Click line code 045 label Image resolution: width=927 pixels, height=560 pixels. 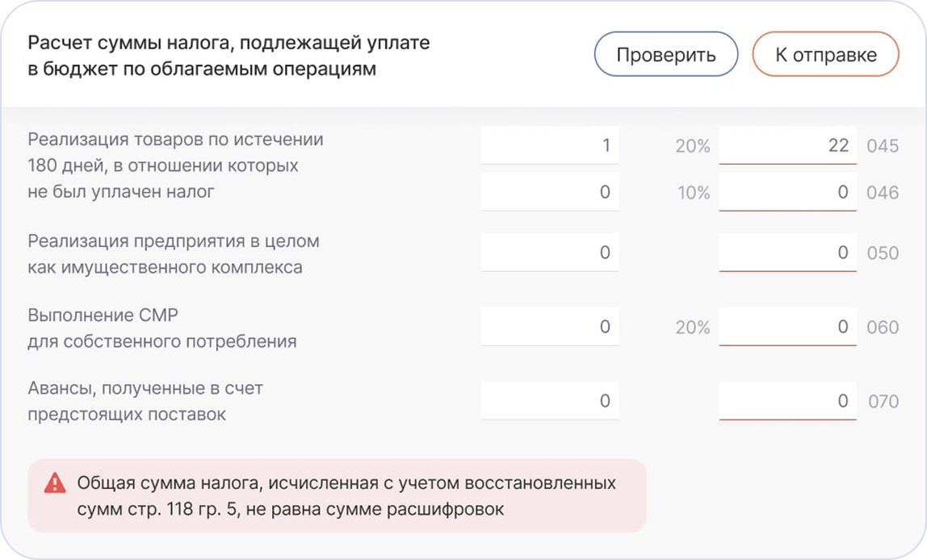coord(883,146)
